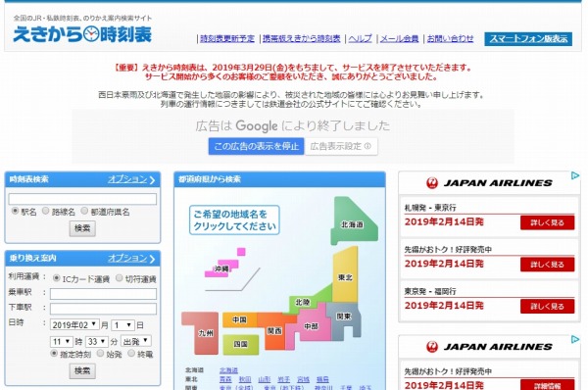The image size is (588, 390).
Task: Open the day dropdown showing 1
Action: tap(122, 324)
